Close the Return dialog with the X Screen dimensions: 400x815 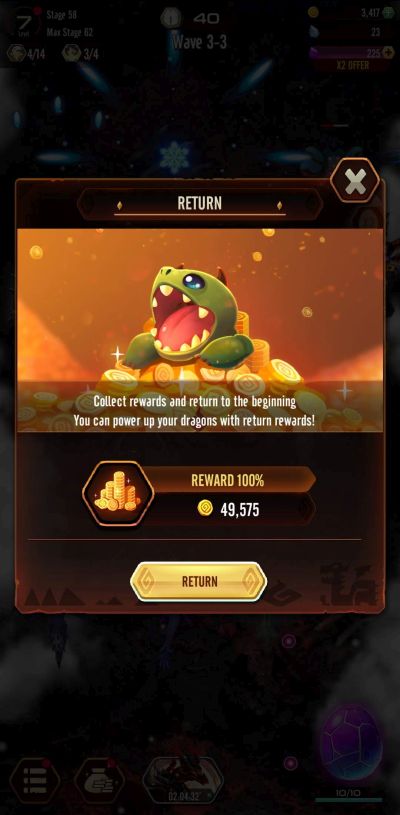tap(355, 181)
